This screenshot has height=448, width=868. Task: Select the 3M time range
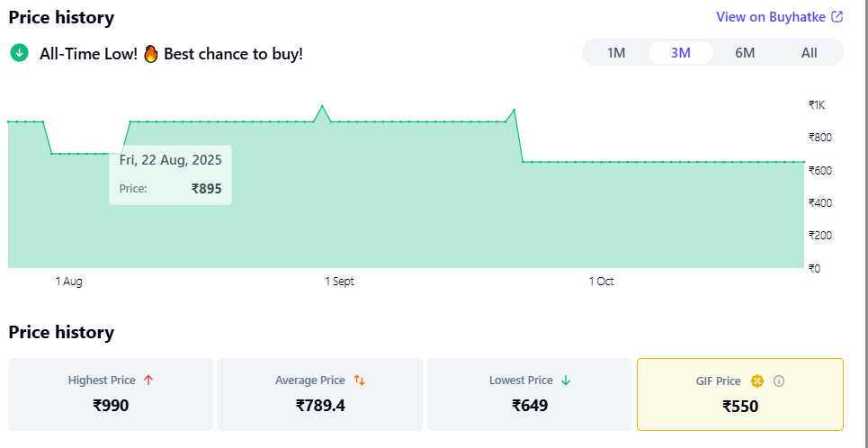point(681,53)
